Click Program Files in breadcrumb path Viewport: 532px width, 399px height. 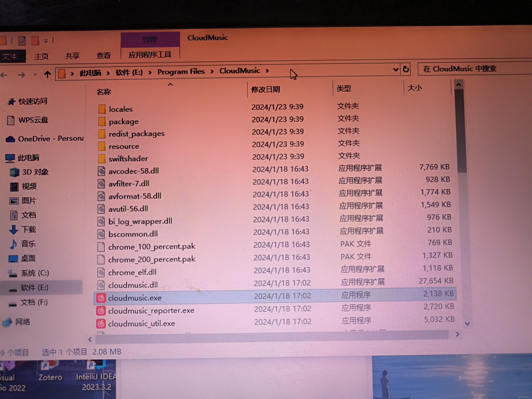coord(181,72)
